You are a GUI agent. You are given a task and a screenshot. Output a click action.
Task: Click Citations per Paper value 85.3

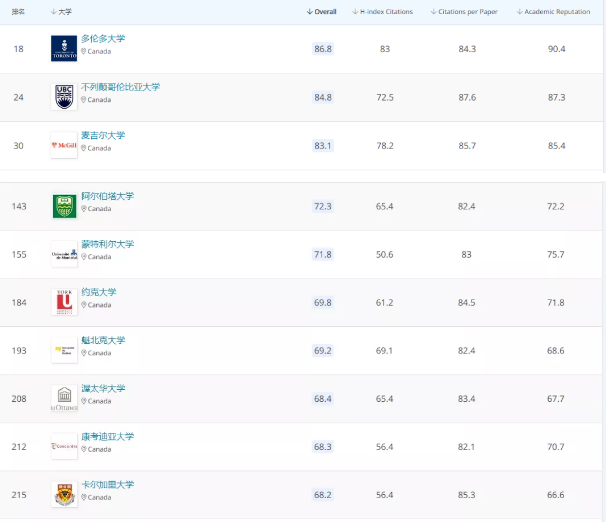pyautogui.click(x=466, y=495)
